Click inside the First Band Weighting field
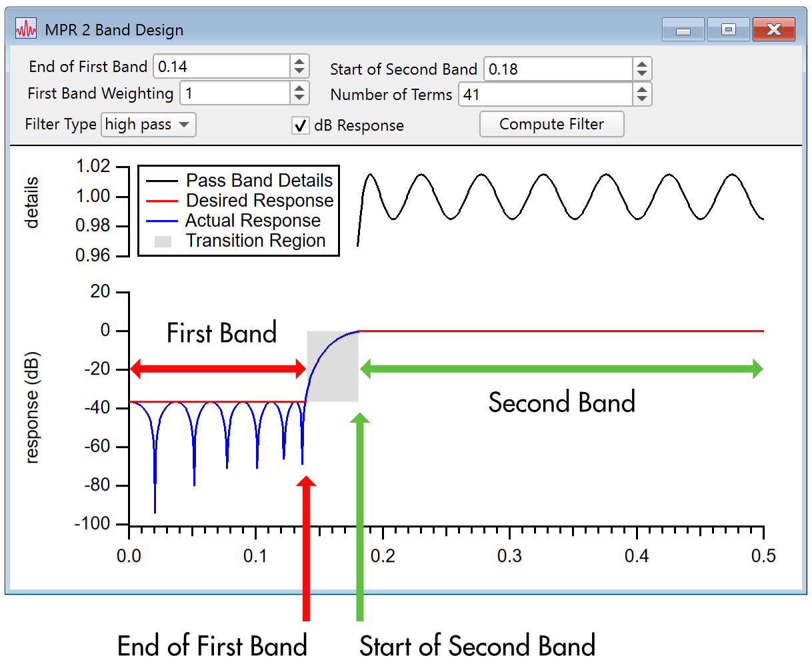The height and width of the screenshot is (666, 812). [233, 93]
